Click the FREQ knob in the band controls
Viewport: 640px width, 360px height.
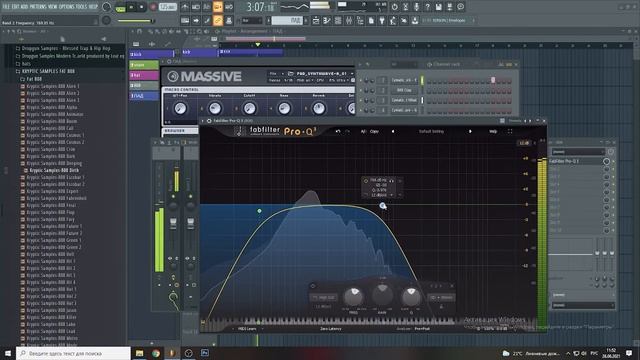point(353,298)
